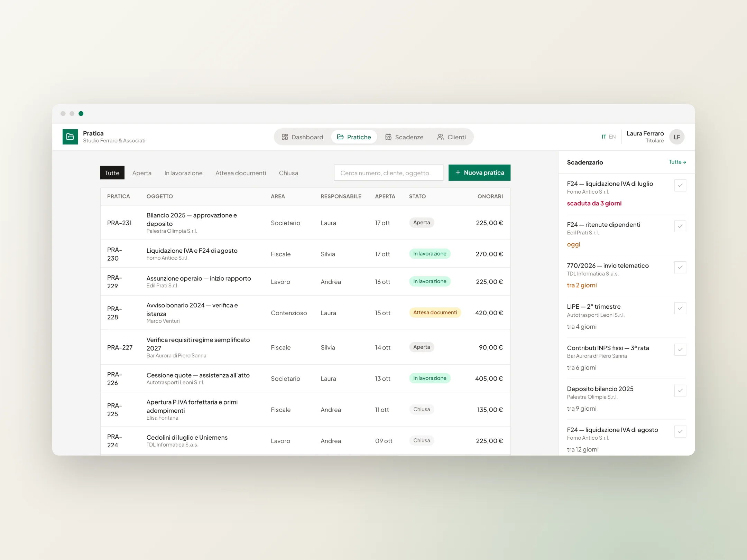Select Cessione quote — assistenza all'atto
The width and height of the screenshot is (747, 560).
click(305, 379)
